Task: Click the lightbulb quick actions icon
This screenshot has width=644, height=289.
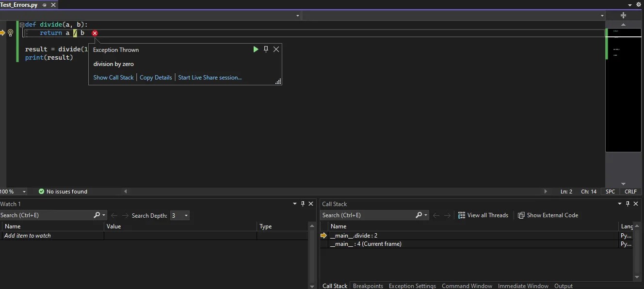Action: [11, 33]
